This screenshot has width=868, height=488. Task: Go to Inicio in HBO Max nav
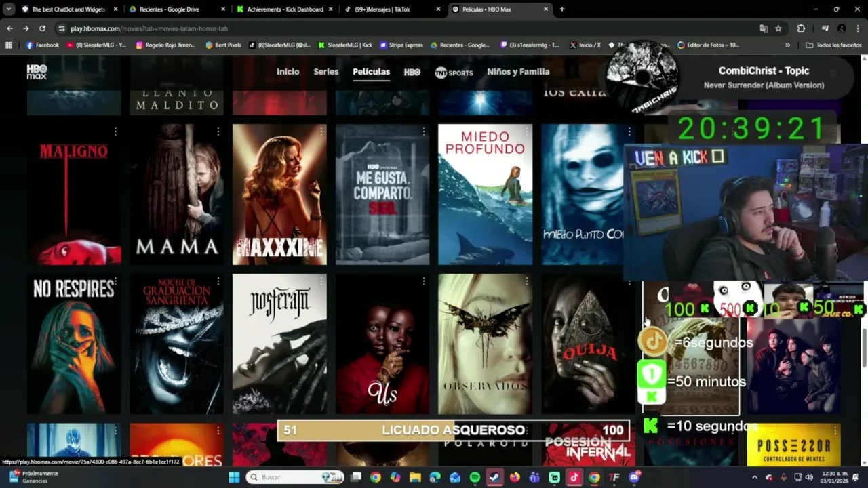[x=288, y=72]
